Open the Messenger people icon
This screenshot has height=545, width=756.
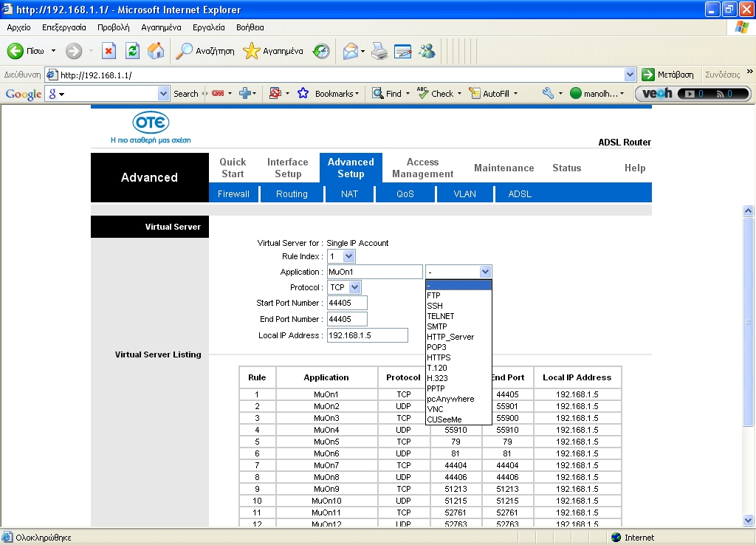[427, 51]
